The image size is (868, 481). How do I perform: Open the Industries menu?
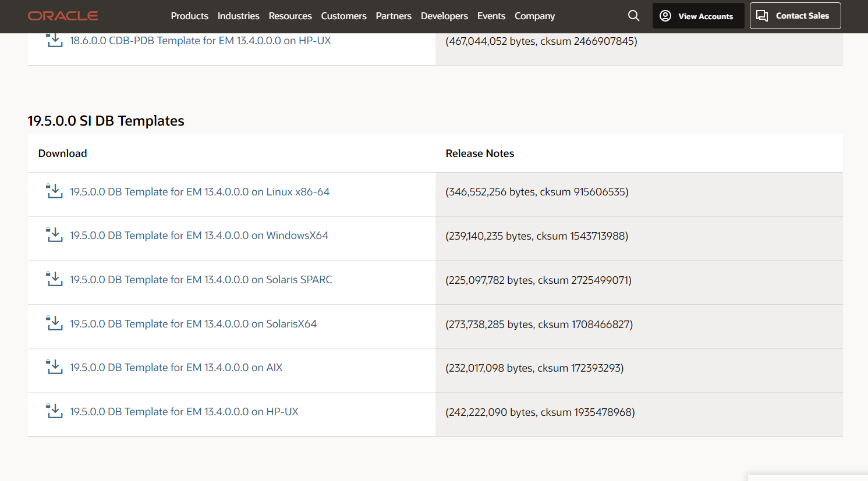(x=238, y=16)
